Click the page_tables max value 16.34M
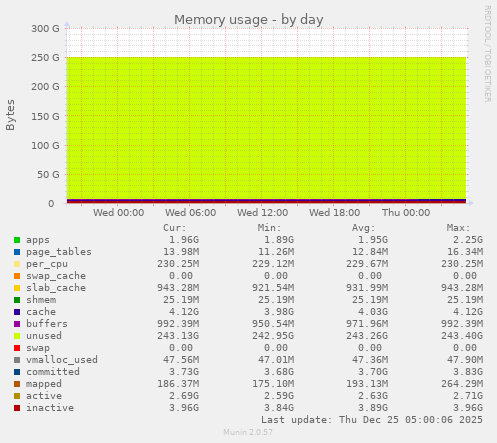Viewport: 497px width, 443px height. click(465, 252)
